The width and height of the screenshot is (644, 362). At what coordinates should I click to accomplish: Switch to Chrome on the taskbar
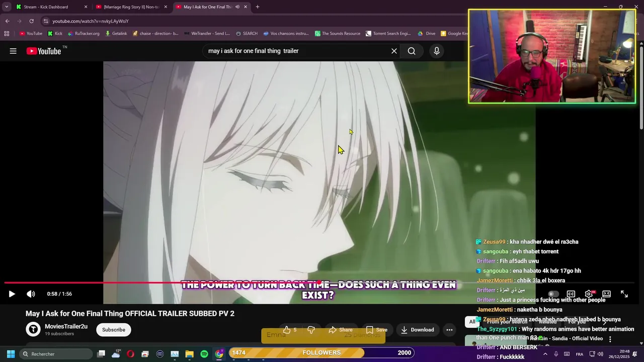[219, 354]
